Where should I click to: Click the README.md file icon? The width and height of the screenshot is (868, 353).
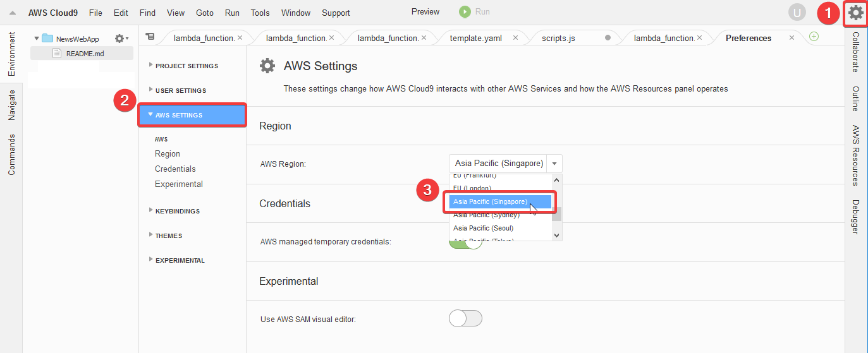tap(56, 54)
